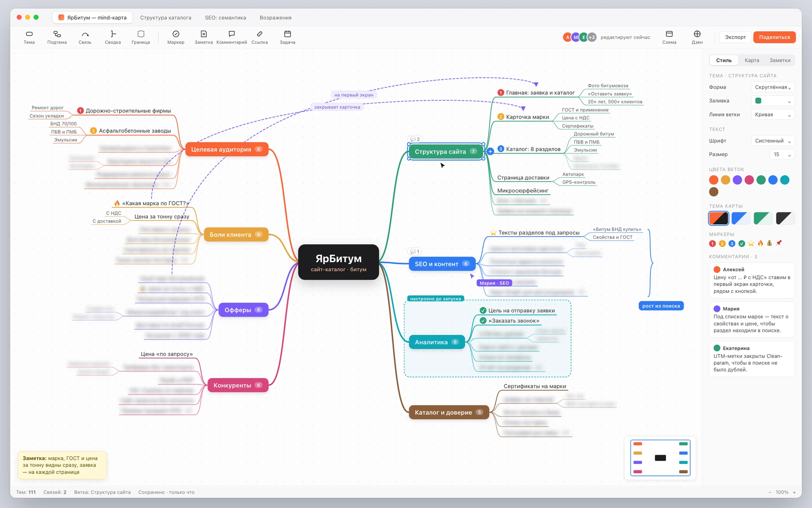Open the Карта tab in side panel
812x508 pixels.
click(x=752, y=60)
